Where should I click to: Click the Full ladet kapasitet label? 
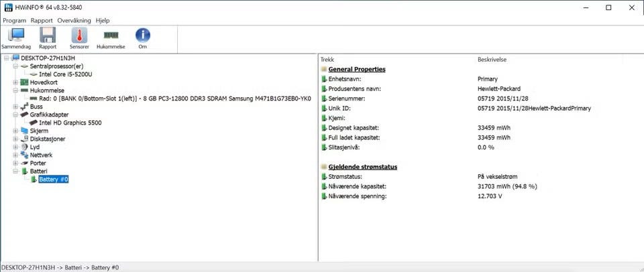click(x=354, y=137)
